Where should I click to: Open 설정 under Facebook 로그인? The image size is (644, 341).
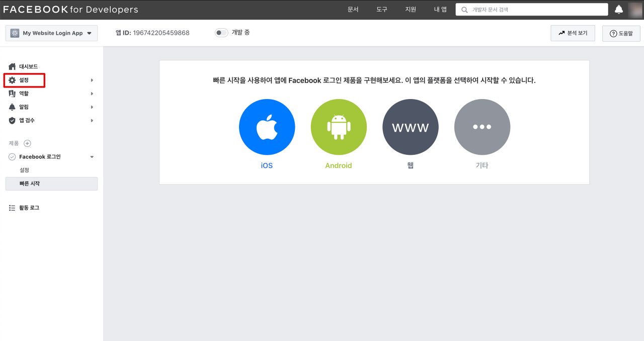(x=24, y=170)
